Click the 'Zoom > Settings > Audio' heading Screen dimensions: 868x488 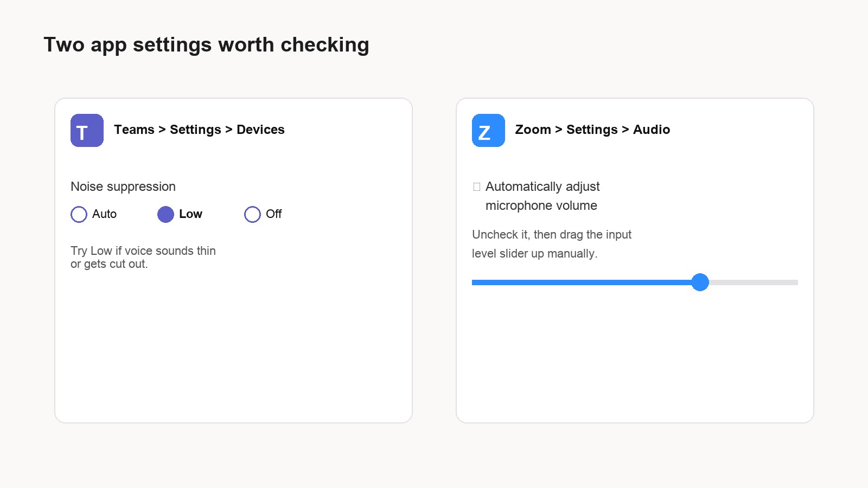pyautogui.click(x=592, y=130)
